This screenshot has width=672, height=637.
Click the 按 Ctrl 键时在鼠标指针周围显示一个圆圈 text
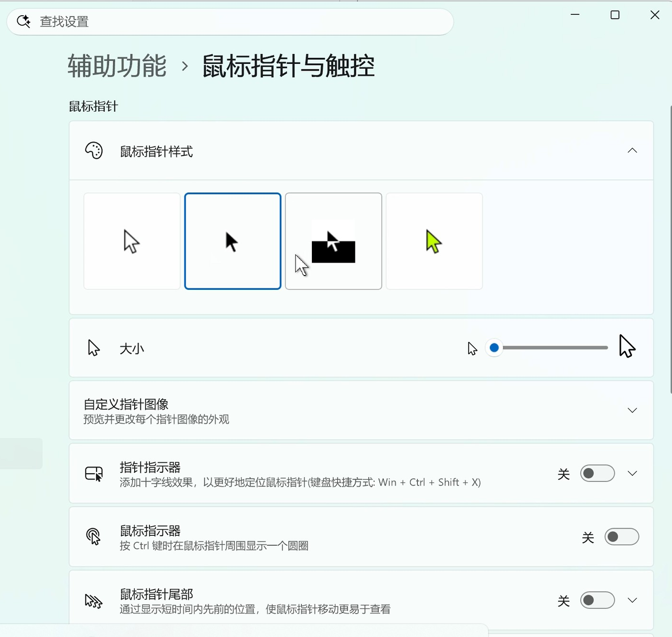pos(214,546)
